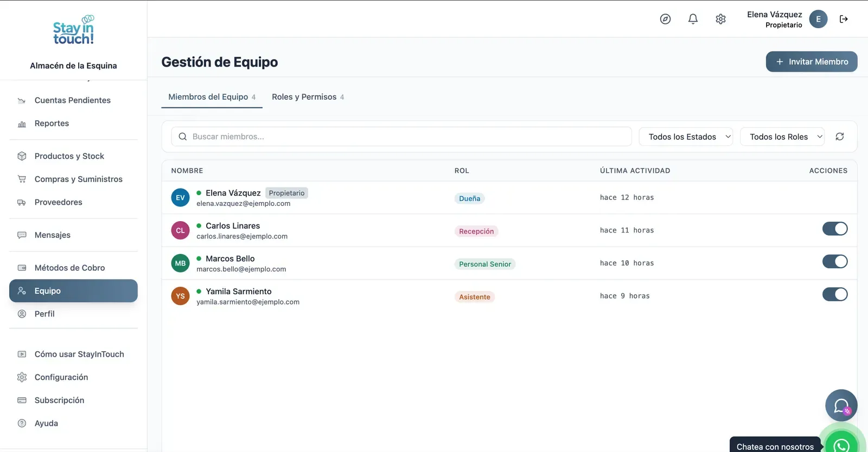Viewport: 868px width, 452px height.
Task: Toggle Marcos Bello active switch
Action: 835,262
